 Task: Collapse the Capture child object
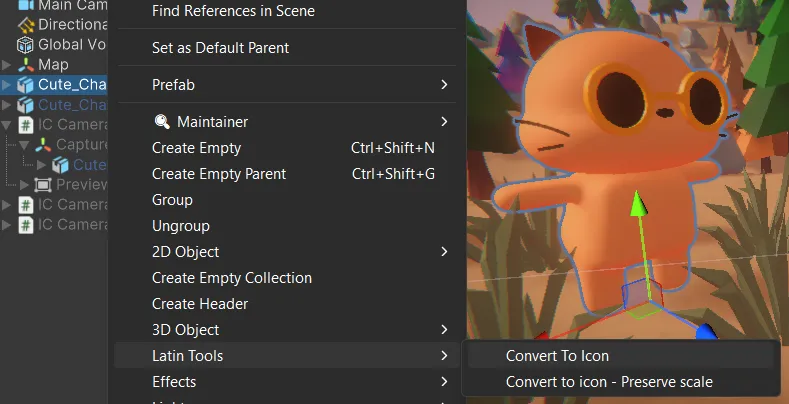[24, 145]
